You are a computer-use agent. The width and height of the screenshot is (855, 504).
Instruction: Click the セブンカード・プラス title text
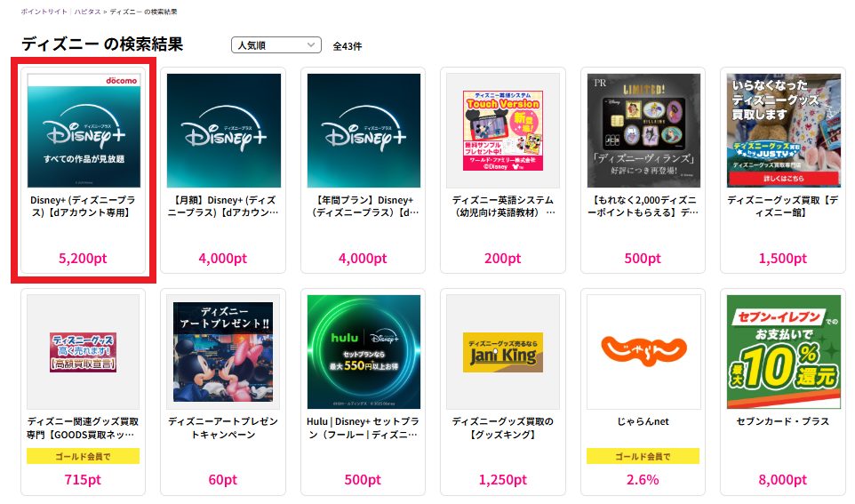[782, 421]
